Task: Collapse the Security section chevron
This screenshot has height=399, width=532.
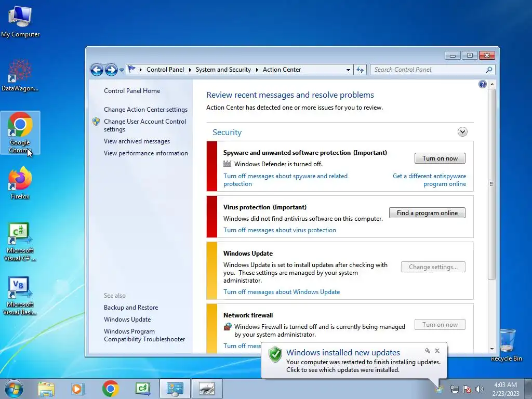Action: [462, 131]
